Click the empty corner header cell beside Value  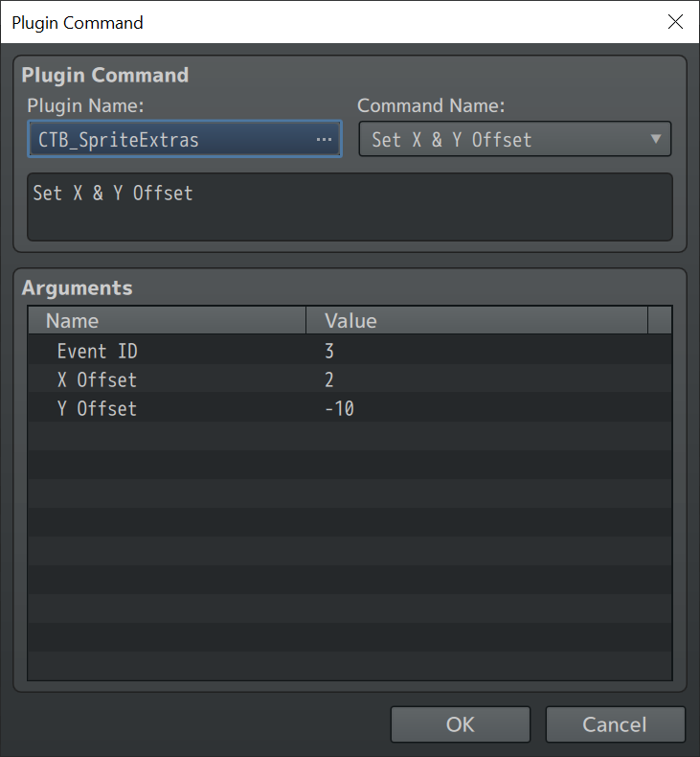[660, 321]
